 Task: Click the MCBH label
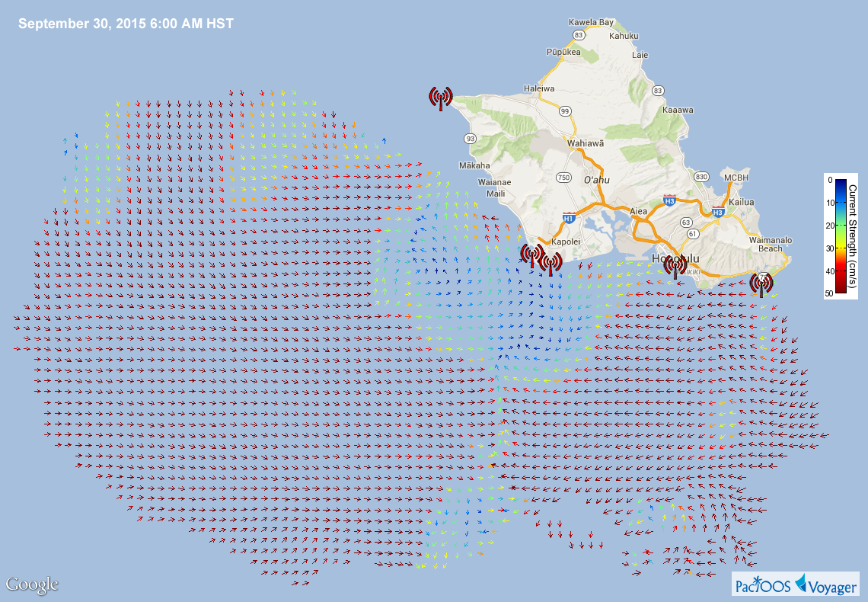point(736,178)
